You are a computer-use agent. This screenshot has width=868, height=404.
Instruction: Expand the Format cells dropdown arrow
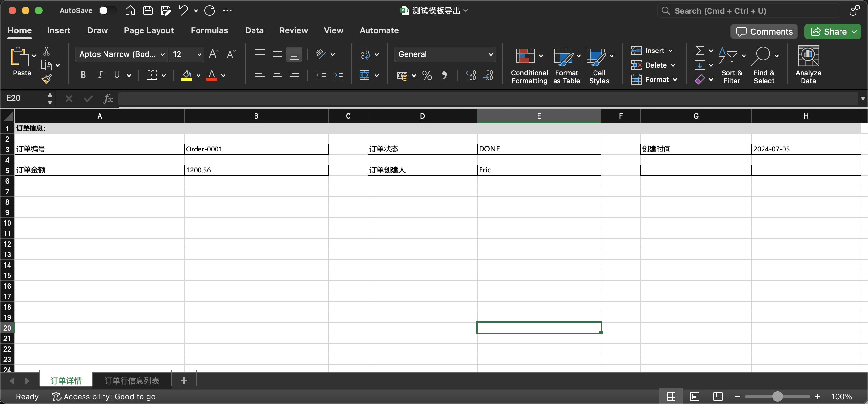point(675,80)
